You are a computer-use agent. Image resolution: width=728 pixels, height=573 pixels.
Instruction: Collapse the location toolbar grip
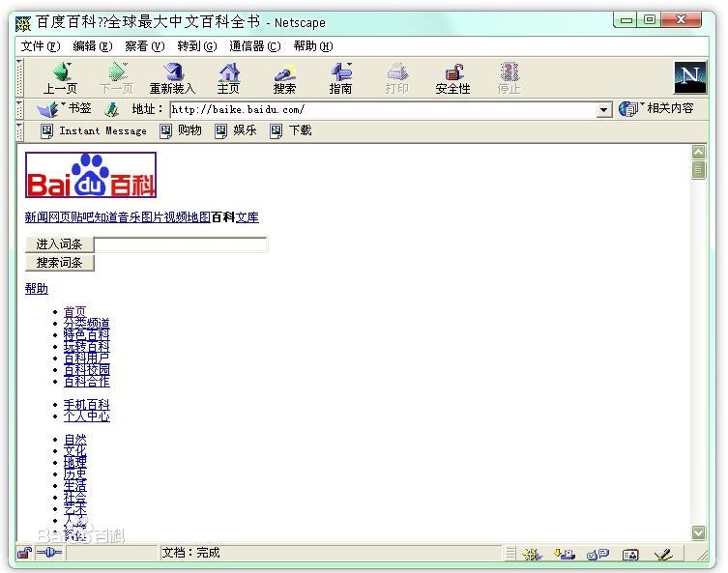(x=19, y=109)
